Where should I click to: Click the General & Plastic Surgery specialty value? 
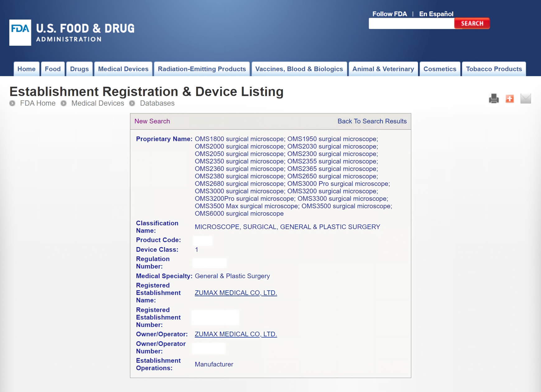pos(232,276)
